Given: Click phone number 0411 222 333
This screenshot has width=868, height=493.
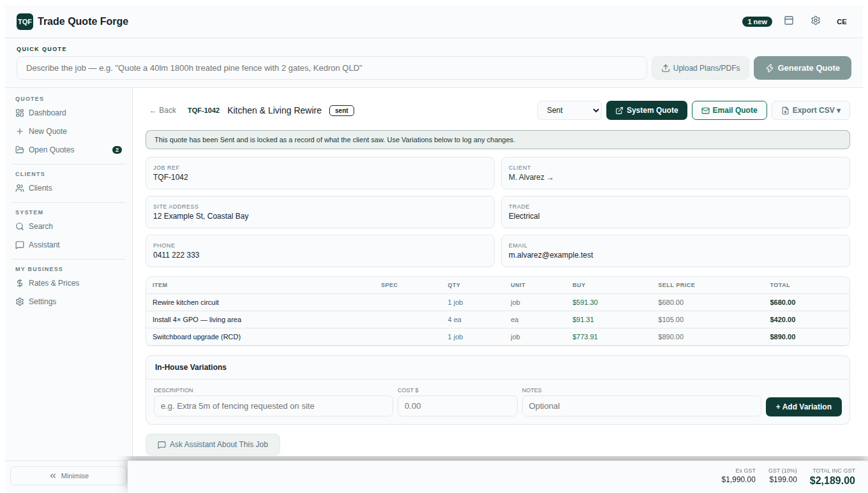Looking at the screenshot, I should click(176, 255).
